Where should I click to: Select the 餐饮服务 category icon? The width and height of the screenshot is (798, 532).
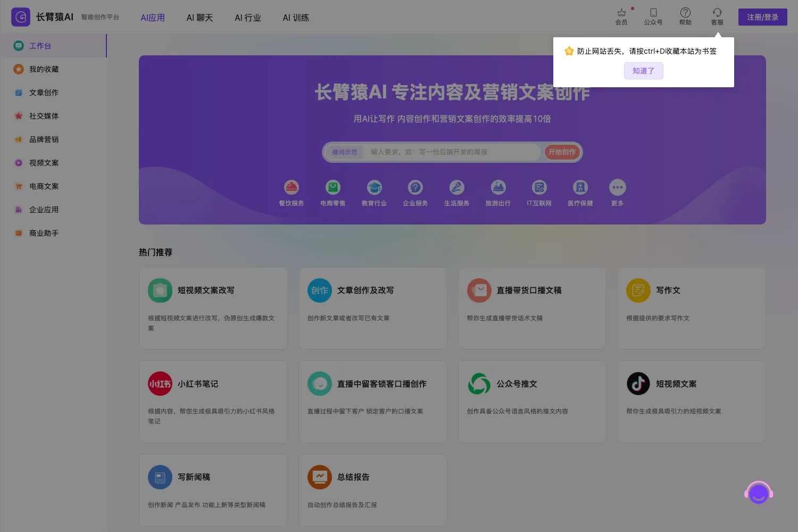pyautogui.click(x=291, y=187)
